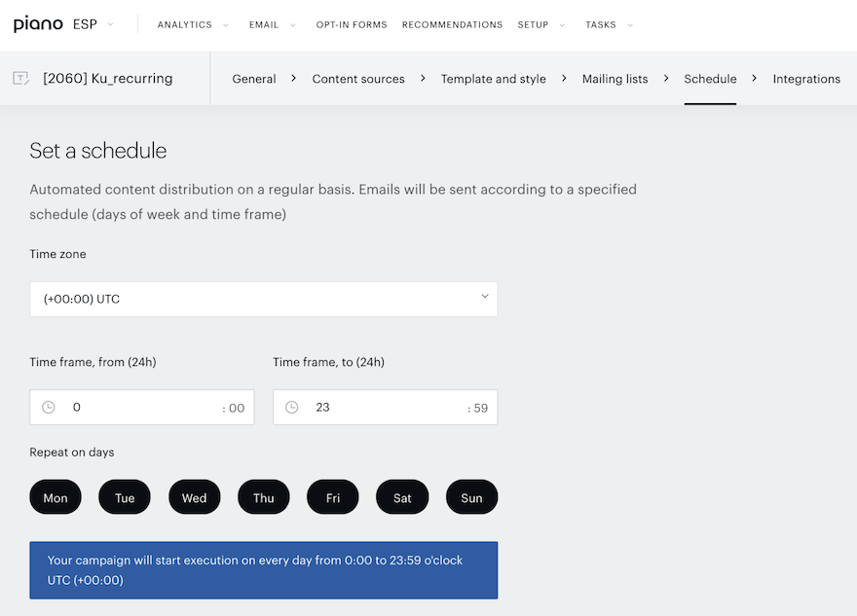This screenshot has height=616, width=857.
Task: Click the clock icon in 'from' time field
Action: pos(49,408)
